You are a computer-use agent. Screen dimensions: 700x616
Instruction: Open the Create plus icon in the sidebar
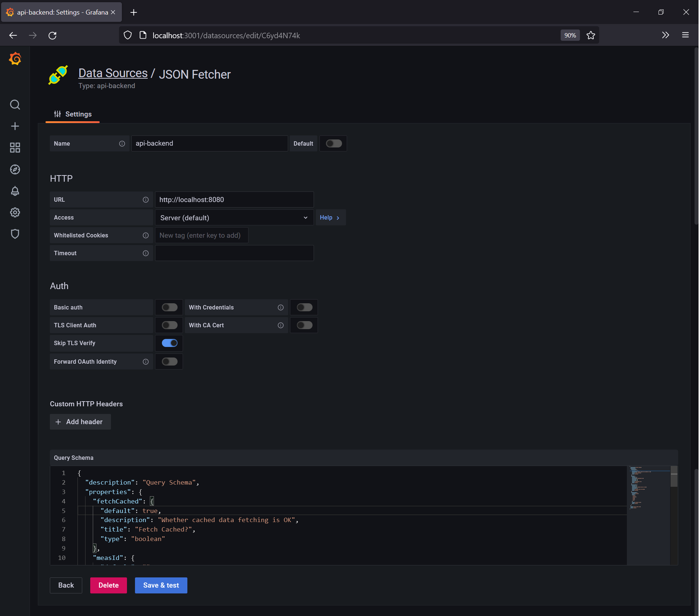(x=15, y=126)
